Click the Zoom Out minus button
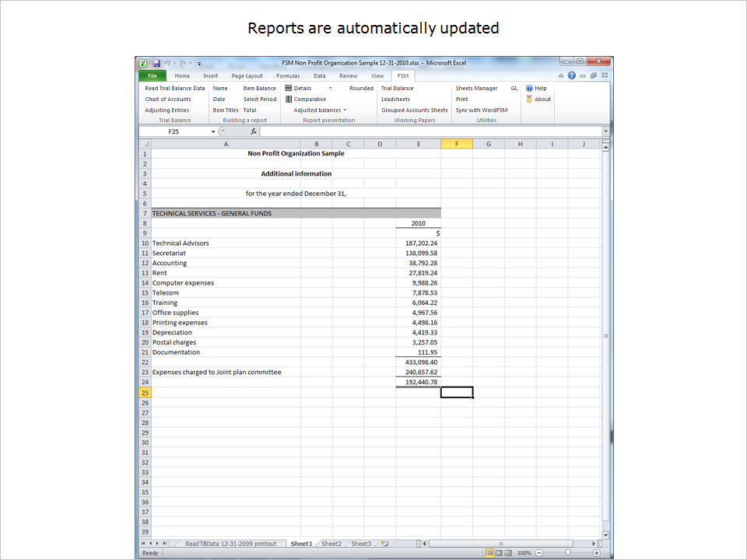This screenshot has width=747, height=560. [538, 553]
